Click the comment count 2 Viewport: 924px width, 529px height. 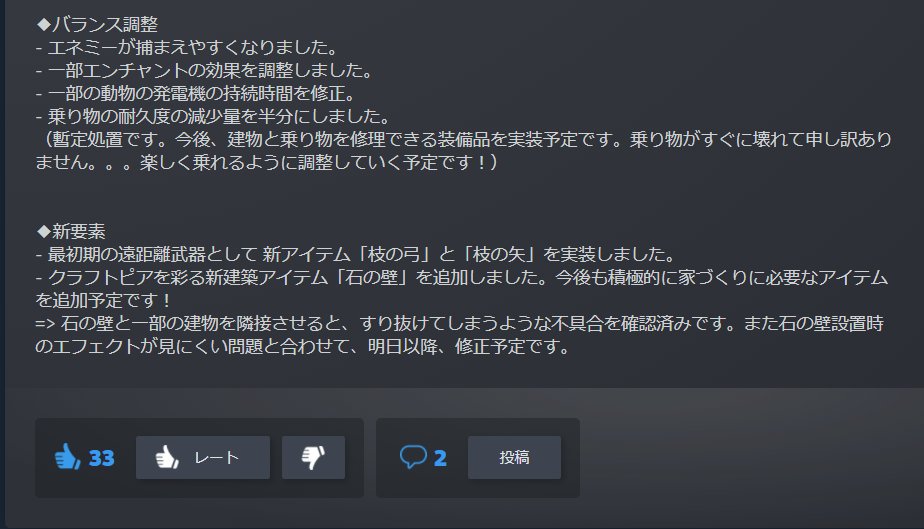pyautogui.click(x=440, y=458)
